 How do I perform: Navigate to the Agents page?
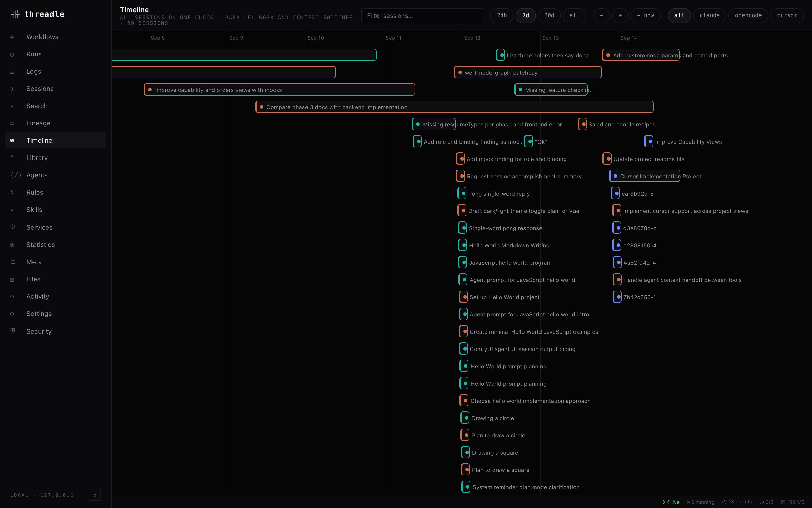55,175
